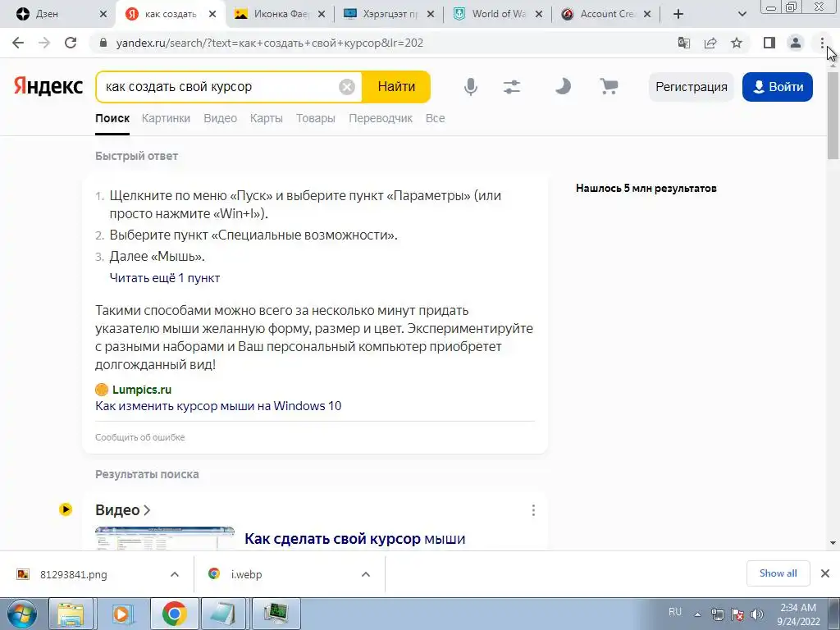
Task: Open the Lumpics.ru source link
Action: tap(142, 390)
